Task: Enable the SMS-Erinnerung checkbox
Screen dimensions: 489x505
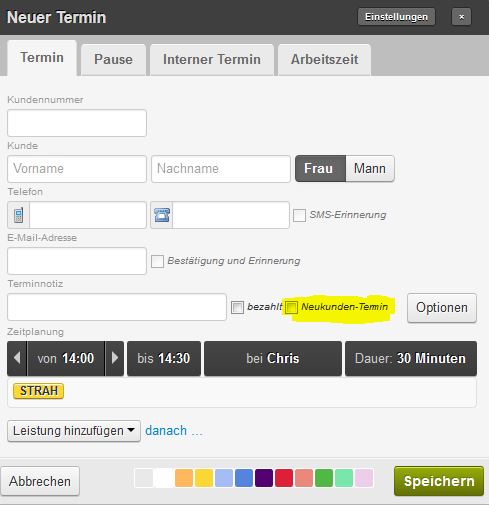Action: (x=299, y=215)
